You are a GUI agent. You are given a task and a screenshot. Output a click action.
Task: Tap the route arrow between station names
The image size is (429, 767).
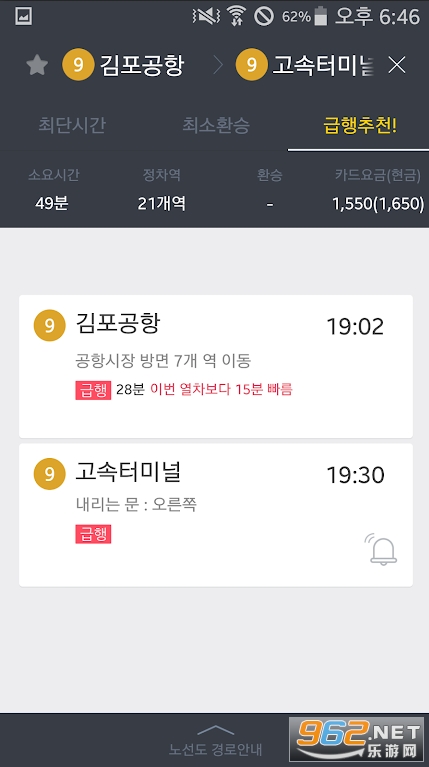click(x=218, y=65)
